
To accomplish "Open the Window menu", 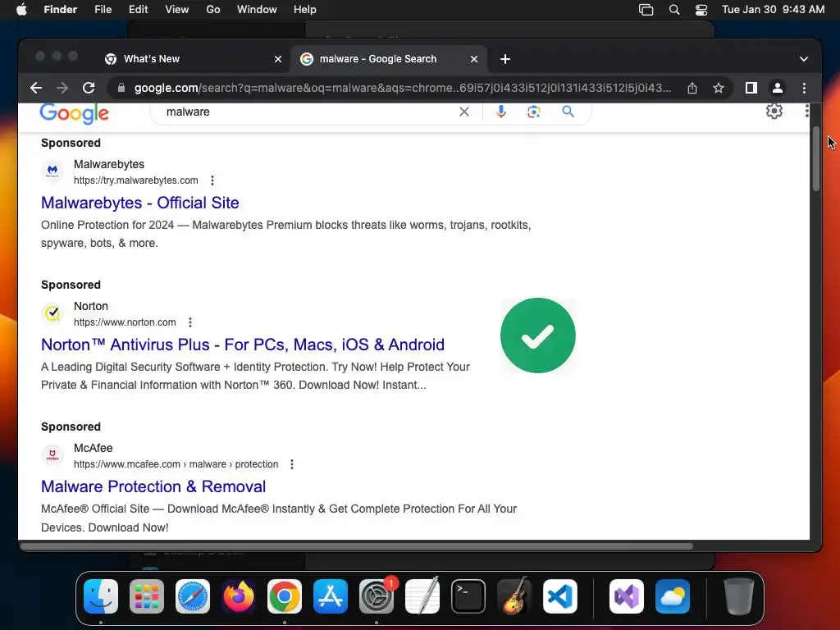I will pyautogui.click(x=257, y=10).
